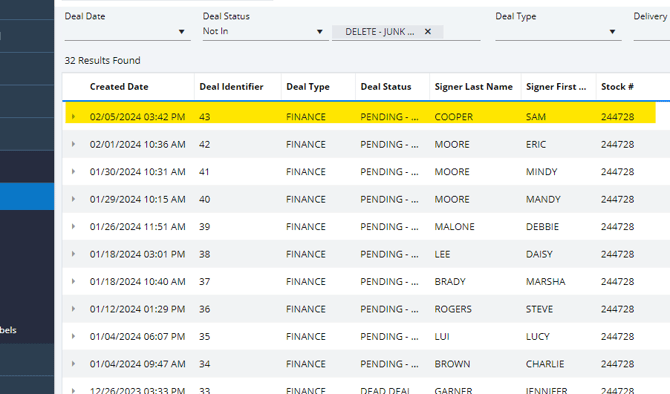670x394 pixels.
Task: Sort by the Stock # column header
Action: pos(617,87)
